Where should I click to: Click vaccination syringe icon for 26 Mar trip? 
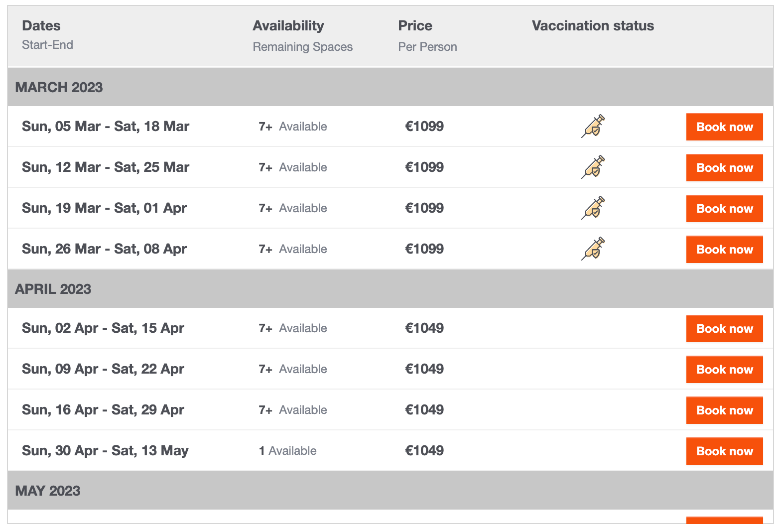coord(593,249)
